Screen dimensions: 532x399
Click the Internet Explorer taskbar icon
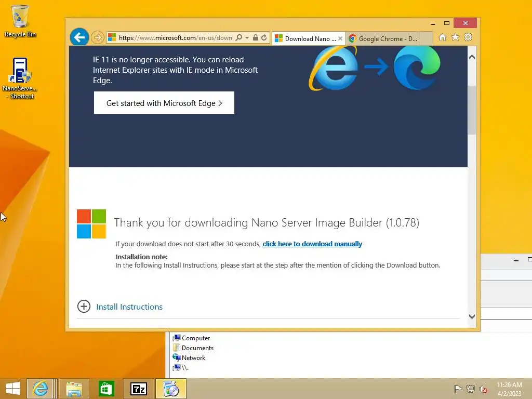coord(41,389)
